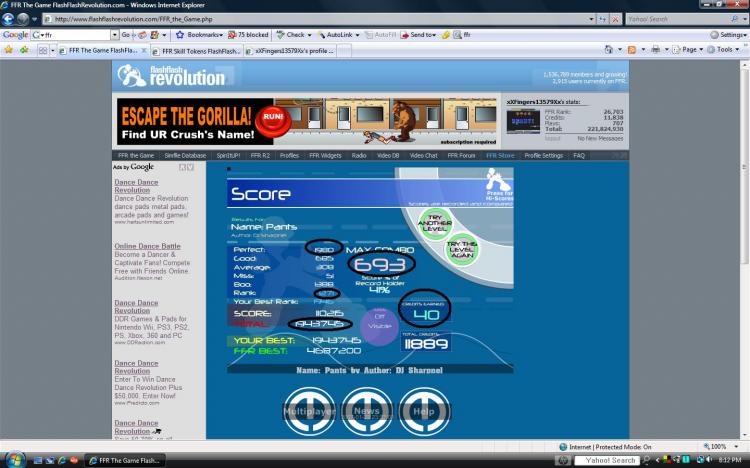The height and width of the screenshot is (468, 750).
Task: Click the Multiplayer round button
Action: click(309, 411)
